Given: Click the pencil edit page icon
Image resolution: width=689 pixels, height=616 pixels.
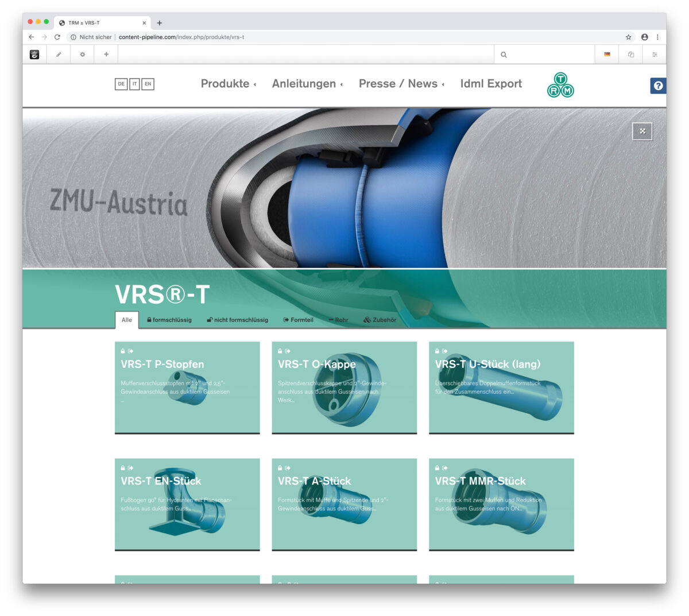Looking at the screenshot, I should coord(59,55).
